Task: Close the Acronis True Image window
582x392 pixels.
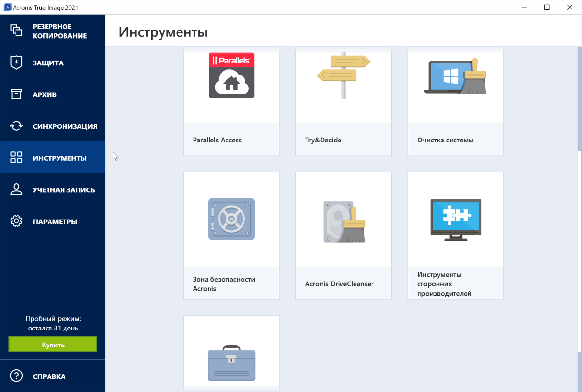Action: (x=569, y=7)
